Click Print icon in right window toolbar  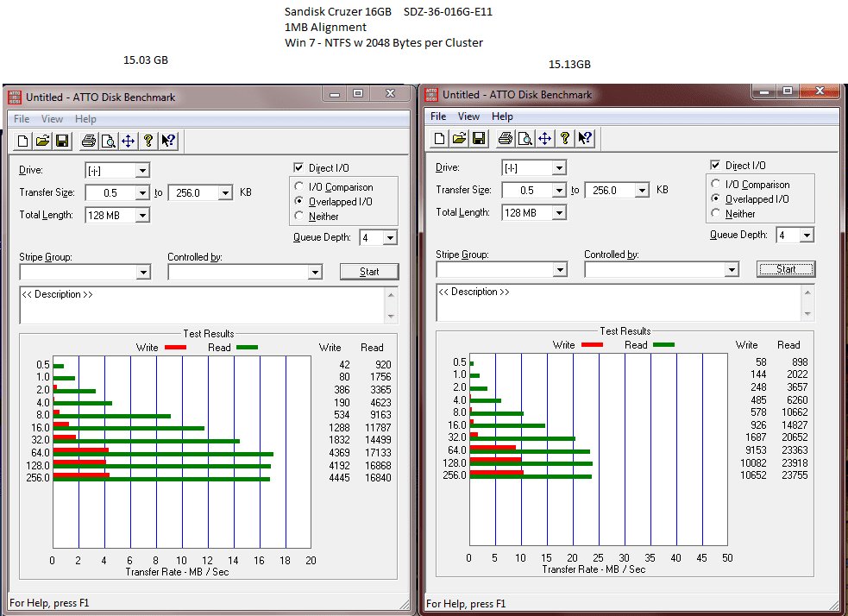click(506, 138)
